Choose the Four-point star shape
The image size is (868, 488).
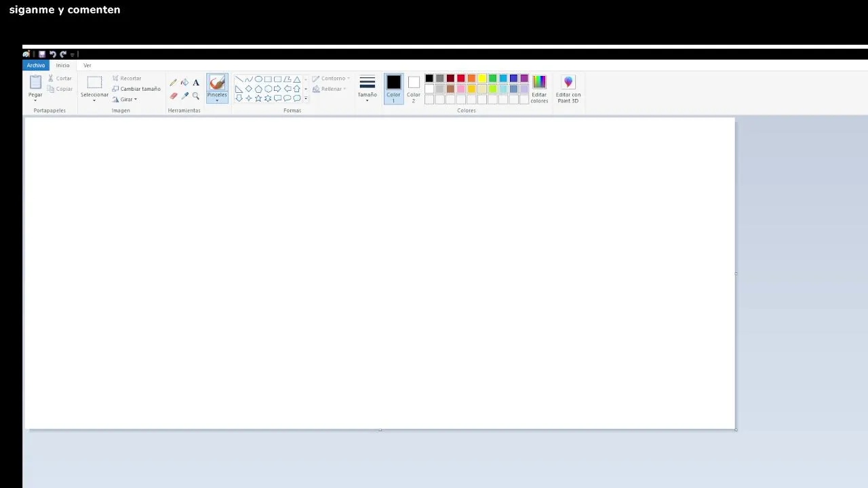249,98
